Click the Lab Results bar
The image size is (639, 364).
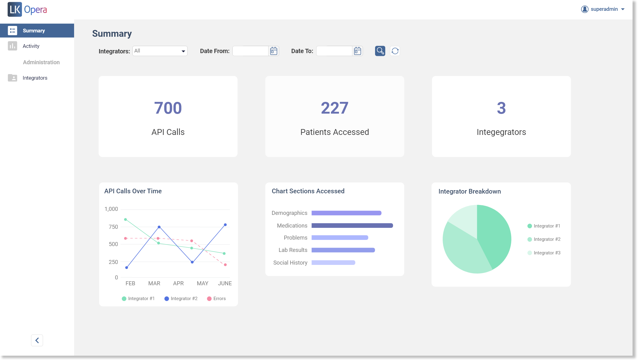[x=343, y=250]
